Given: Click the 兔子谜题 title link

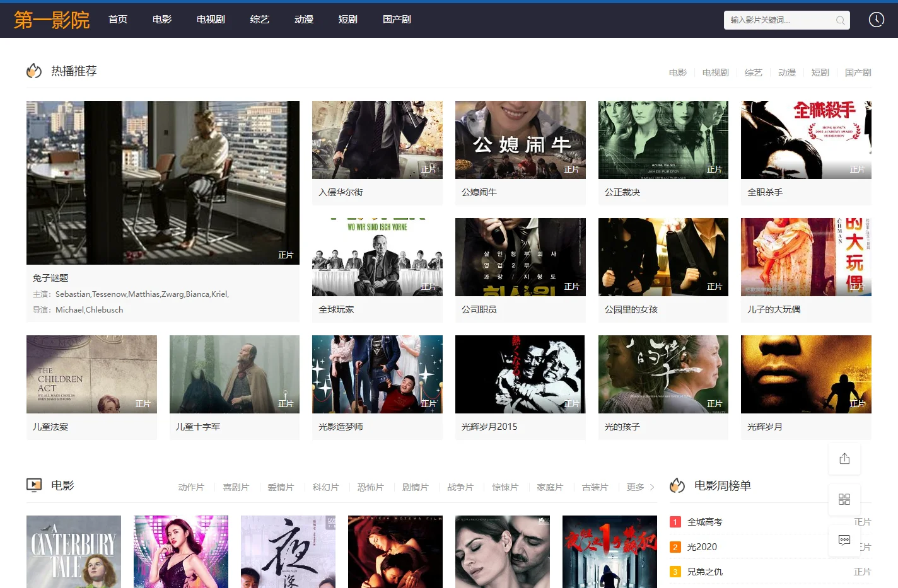Looking at the screenshot, I should click(50, 278).
